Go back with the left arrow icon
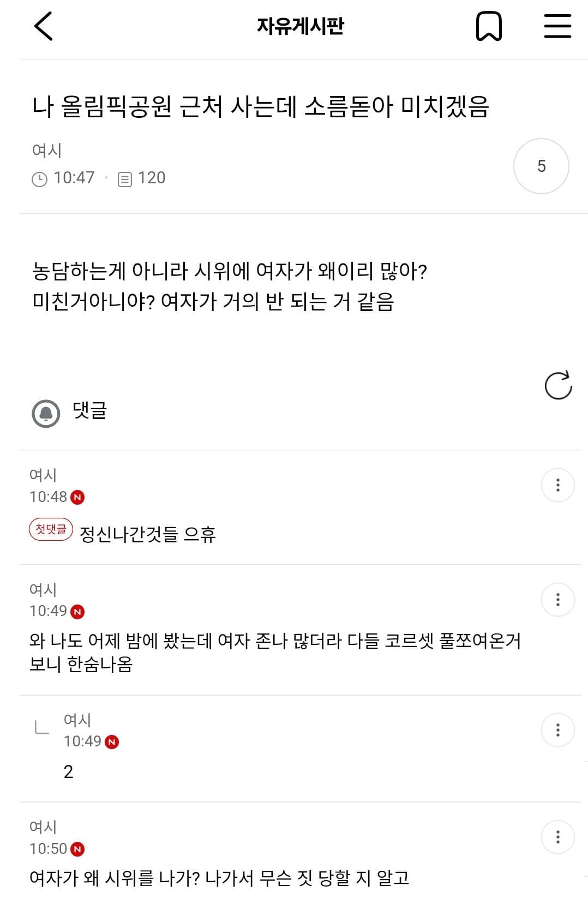The height and width of the screenshot is (909, 588). pos(44,26)
